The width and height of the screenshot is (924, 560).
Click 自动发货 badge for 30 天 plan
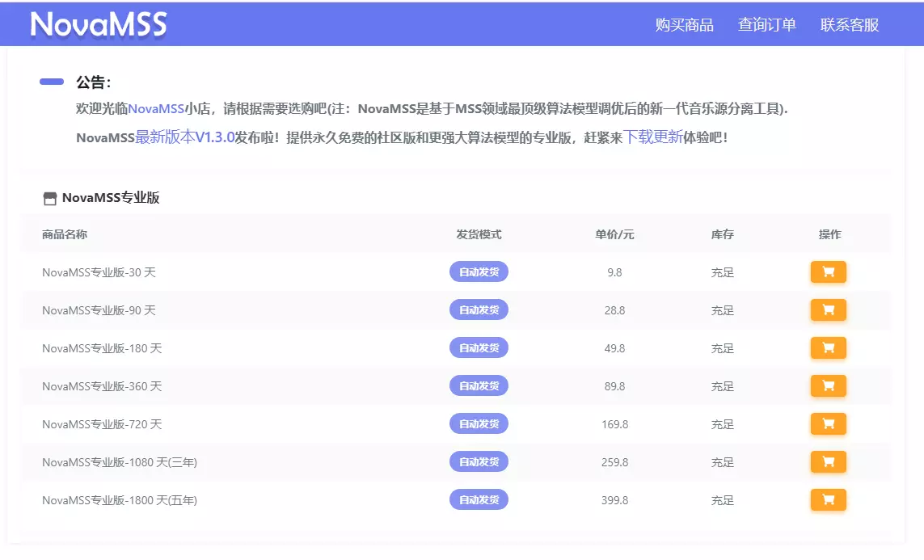pyautogui.click(x=479, y=272)
